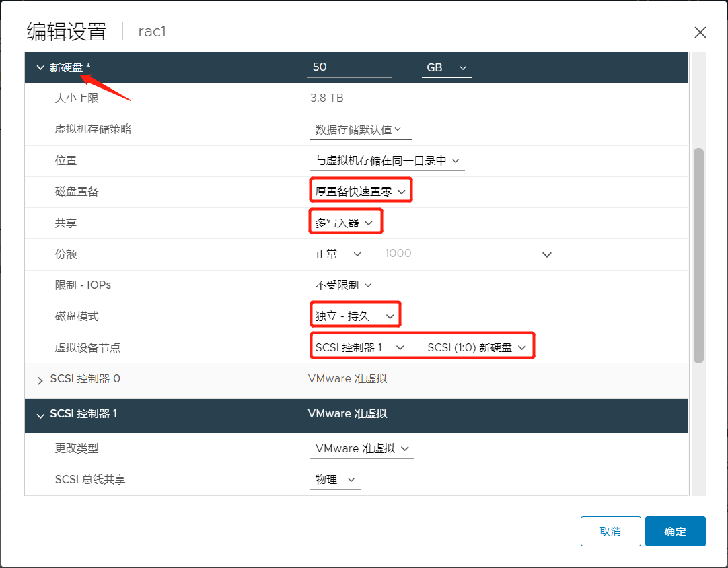The width and height of the screenshot is (728, 568).
Task: Open the 份额 value dropdown next to 1000
Action: pyautogui.click(x=546, y=254)
